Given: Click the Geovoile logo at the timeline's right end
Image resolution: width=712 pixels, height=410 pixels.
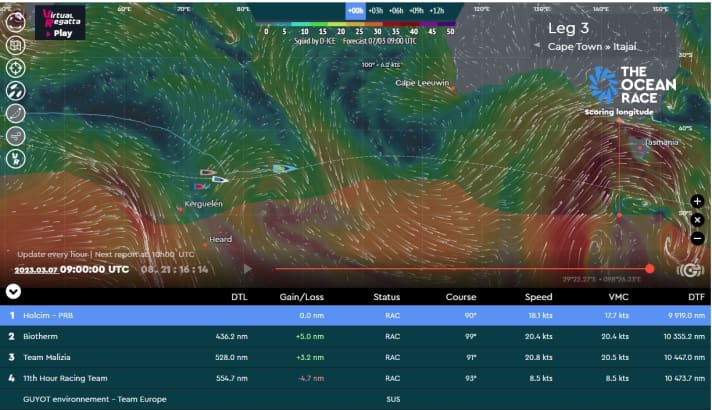Looking at the screenshot, I should point(690,271).
